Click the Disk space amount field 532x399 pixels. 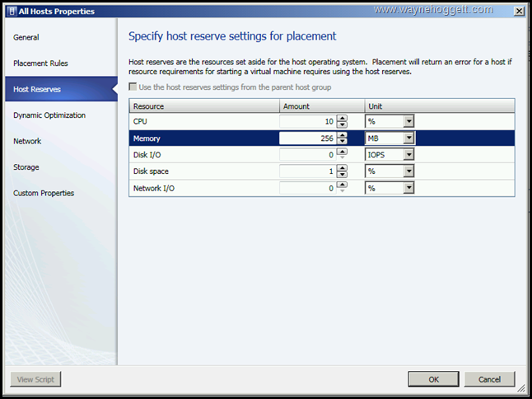tap(308, 171)
